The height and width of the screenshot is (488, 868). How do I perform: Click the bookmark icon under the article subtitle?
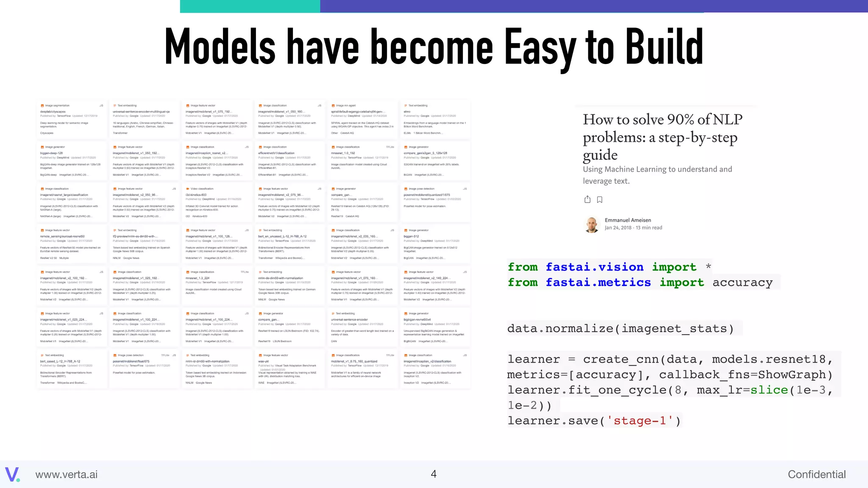599,200
